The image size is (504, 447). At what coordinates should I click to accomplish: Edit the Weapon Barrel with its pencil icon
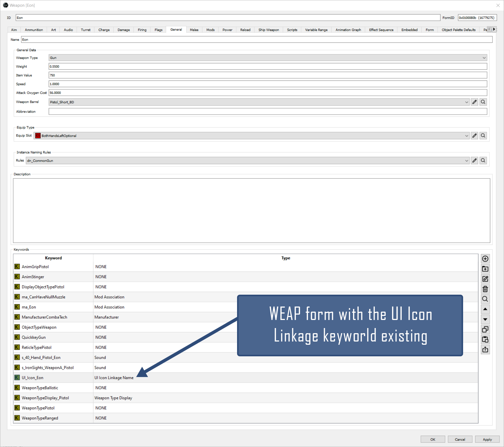[474, 102]
